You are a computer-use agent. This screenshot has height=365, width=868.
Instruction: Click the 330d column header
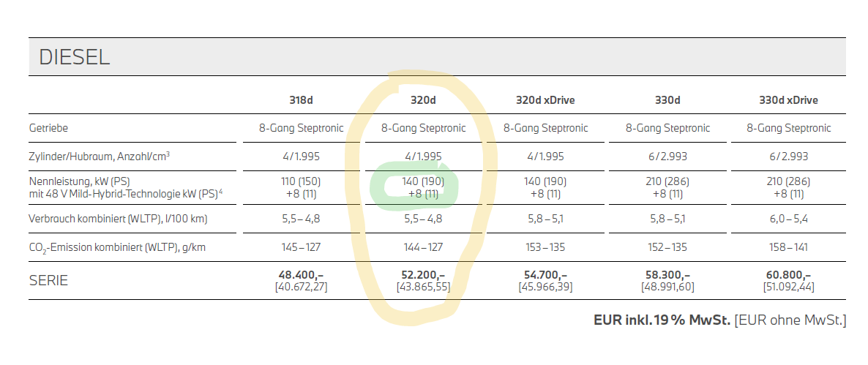pyautogui.click(x=667, y=100)
